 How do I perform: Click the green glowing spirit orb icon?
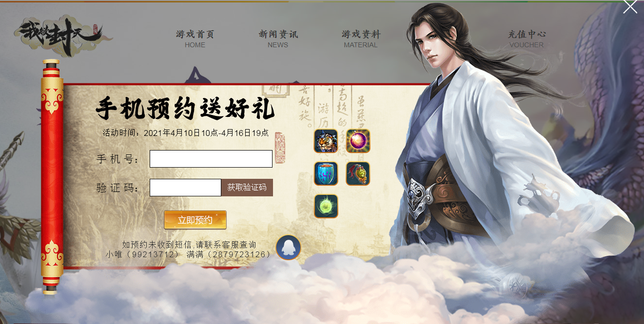tap(326, 206)
